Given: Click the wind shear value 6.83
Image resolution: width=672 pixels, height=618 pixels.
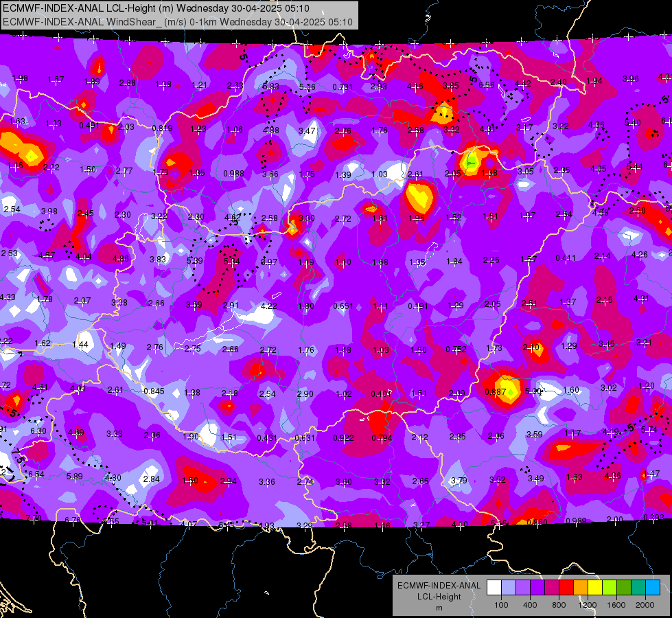Looking at the screenshot, I should tap(271, 87).
